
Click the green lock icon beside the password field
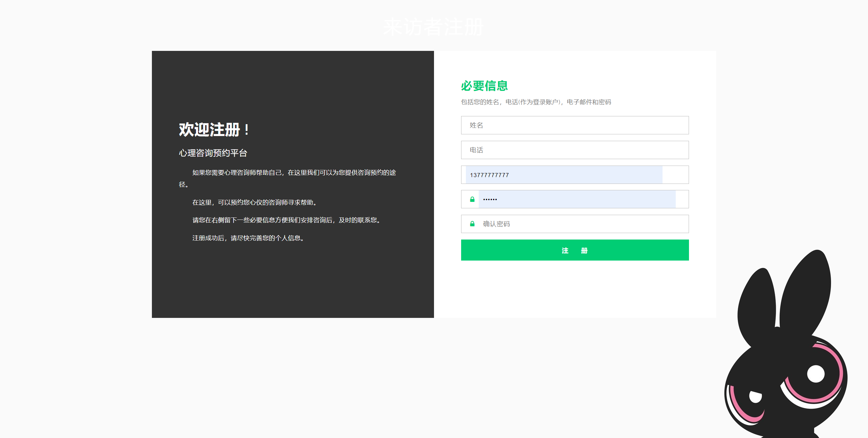tap(472, 199)
